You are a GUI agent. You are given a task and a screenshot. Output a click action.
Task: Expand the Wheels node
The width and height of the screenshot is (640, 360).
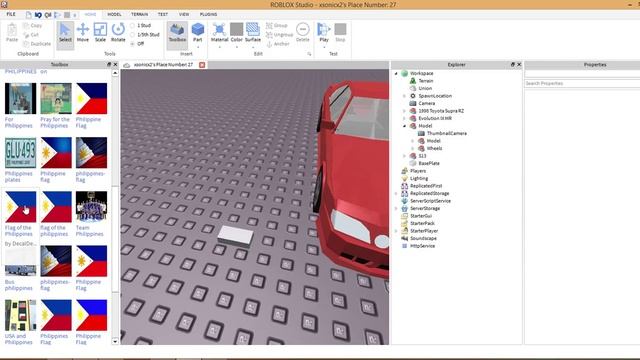pos(413,149)
